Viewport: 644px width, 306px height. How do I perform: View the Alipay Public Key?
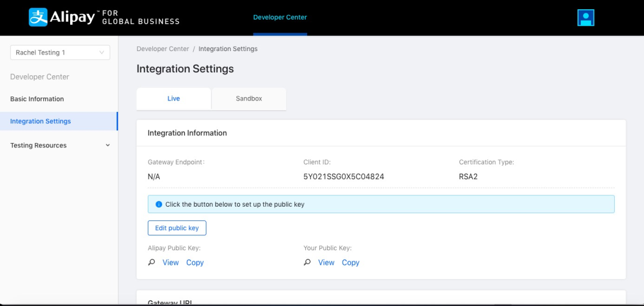tap(171, 262)
